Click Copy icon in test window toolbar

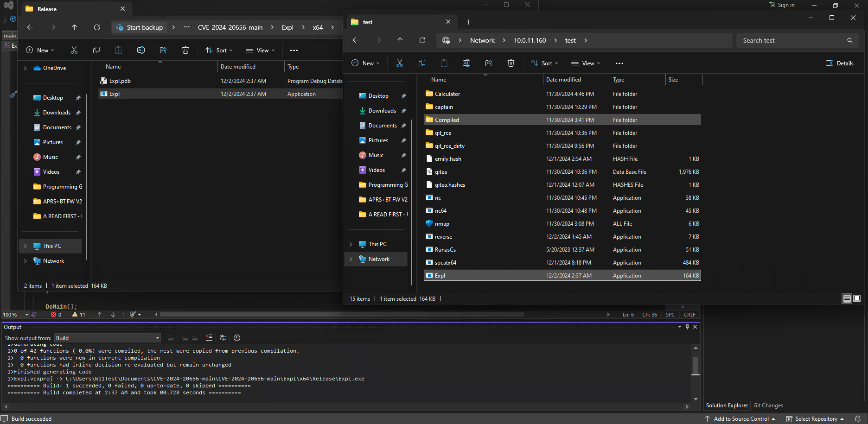click(422, 63)
